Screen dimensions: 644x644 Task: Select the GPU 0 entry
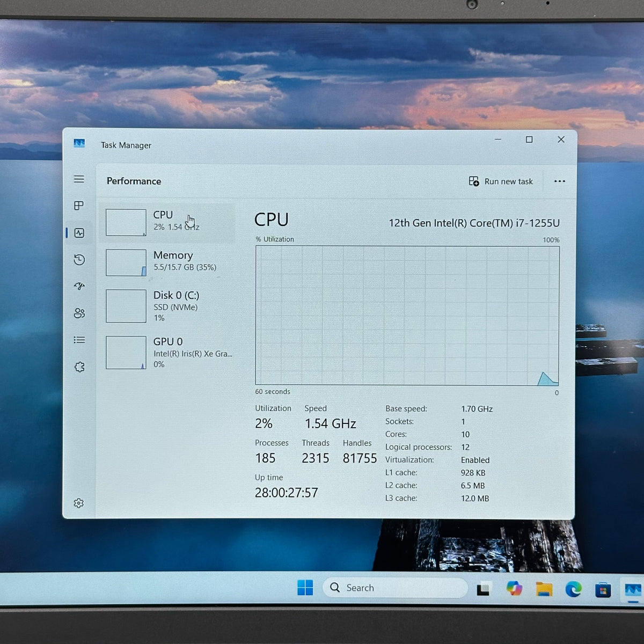click(167, 352)
